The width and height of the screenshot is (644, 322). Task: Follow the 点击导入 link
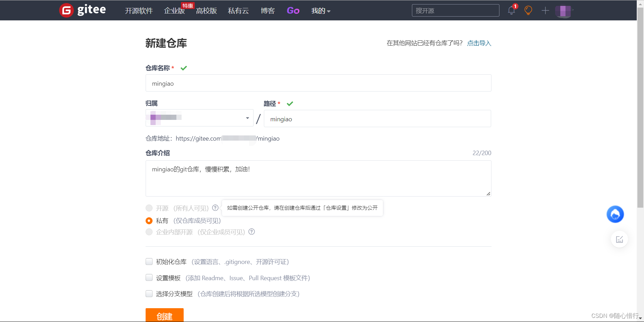click(479, 43)
